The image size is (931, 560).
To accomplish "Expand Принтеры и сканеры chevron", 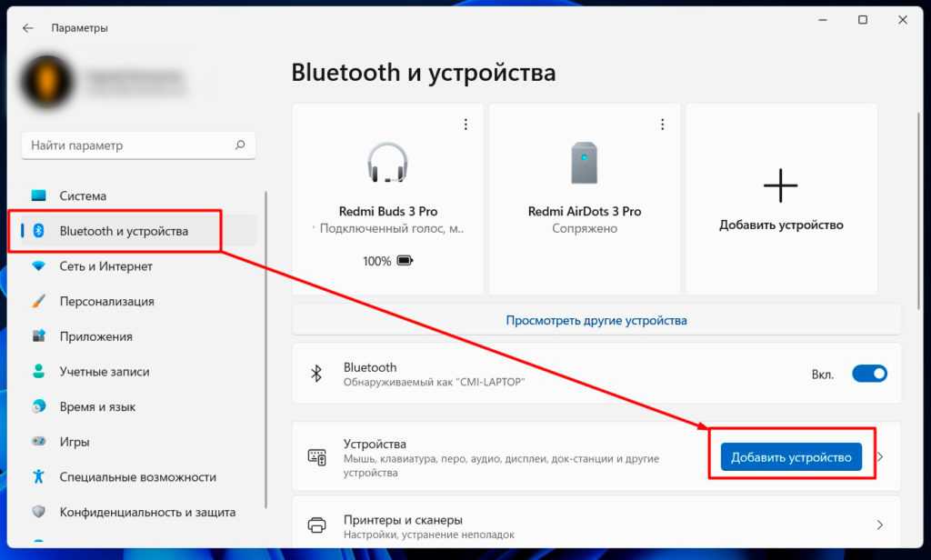I will pos(879,525).
